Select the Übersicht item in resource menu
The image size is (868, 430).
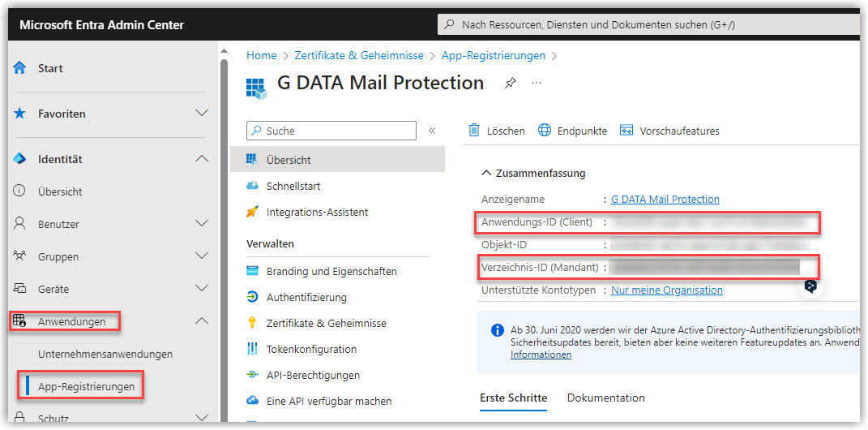[x=338, y=160]
